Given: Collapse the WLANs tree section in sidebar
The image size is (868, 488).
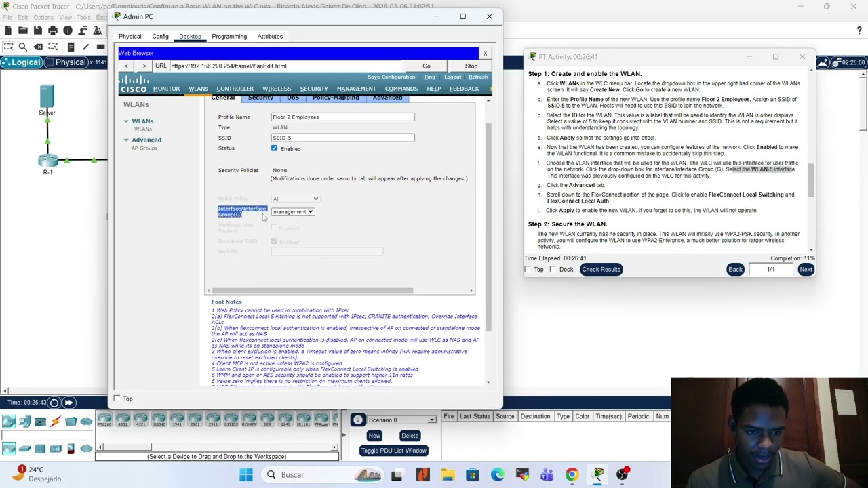Looking at the screenshot, I should click(x=126, y=121).
